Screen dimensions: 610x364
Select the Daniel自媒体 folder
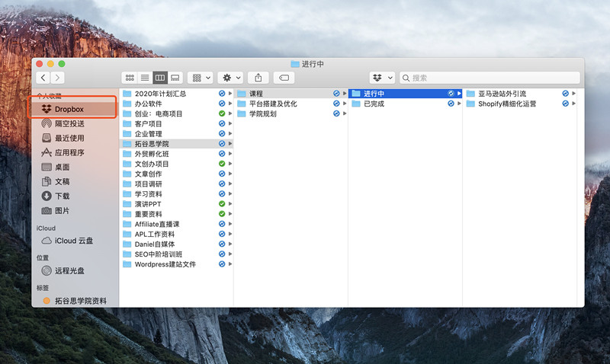tap(176, 244)
